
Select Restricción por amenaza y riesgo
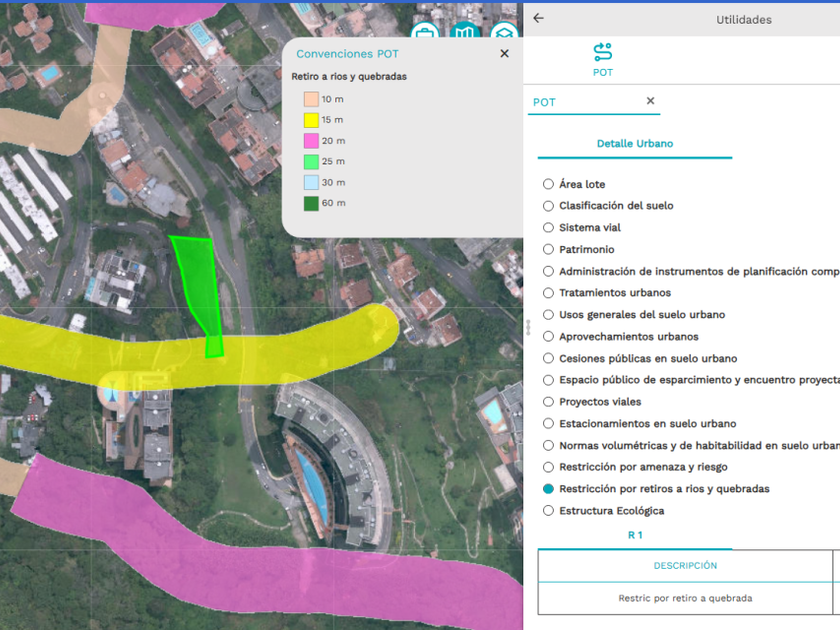[548, 467]
